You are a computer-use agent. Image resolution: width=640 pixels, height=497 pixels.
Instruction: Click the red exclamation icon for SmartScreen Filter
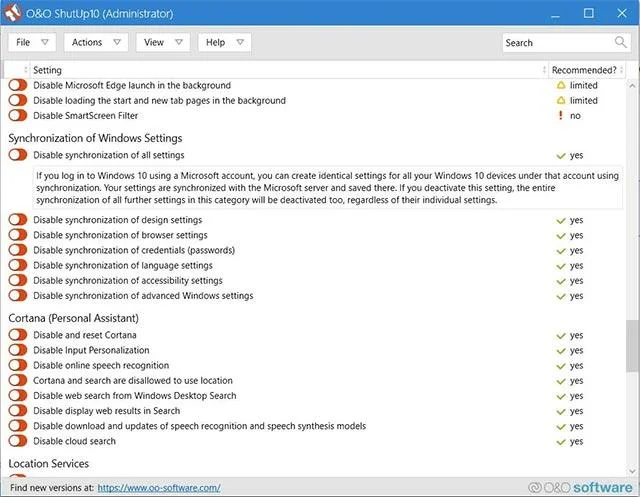tap(560, 115)
